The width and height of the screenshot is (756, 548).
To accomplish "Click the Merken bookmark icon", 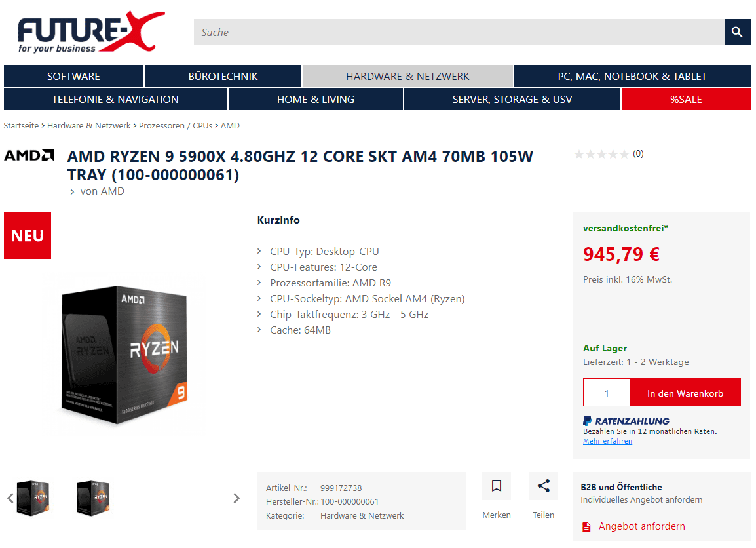I will coord(496,486).
